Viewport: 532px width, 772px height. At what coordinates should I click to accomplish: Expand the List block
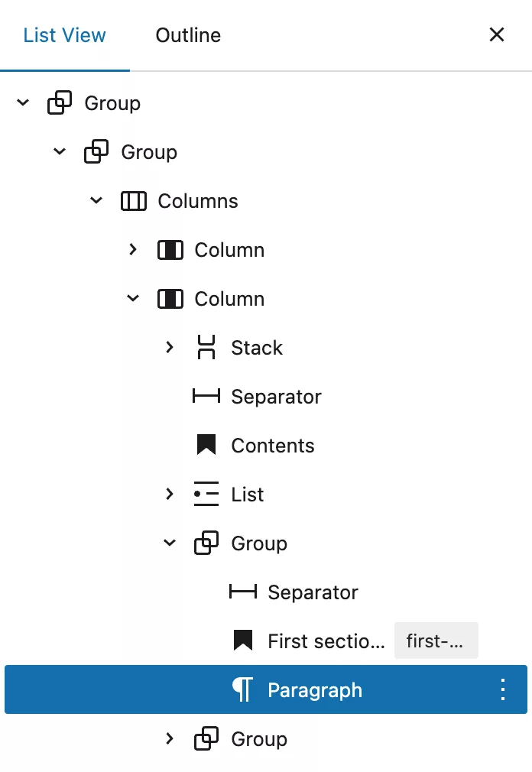pos(169,494)
